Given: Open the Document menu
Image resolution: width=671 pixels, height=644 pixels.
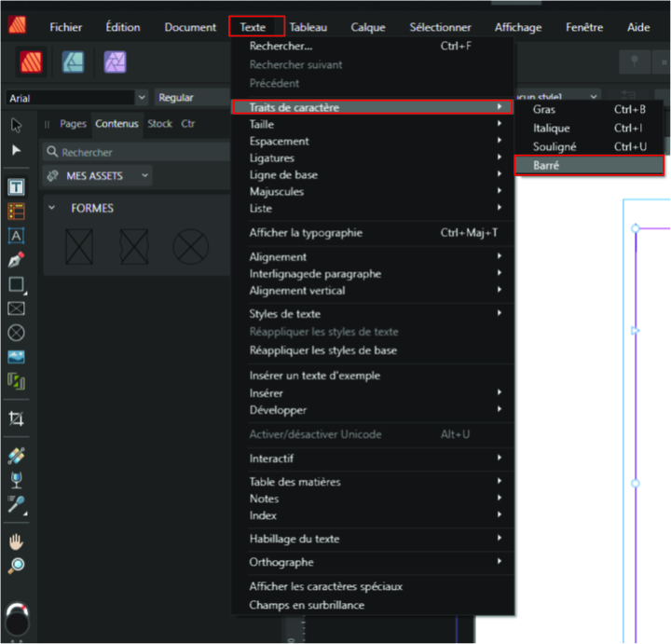Looking at the screenshot, I should coord(190,27).
